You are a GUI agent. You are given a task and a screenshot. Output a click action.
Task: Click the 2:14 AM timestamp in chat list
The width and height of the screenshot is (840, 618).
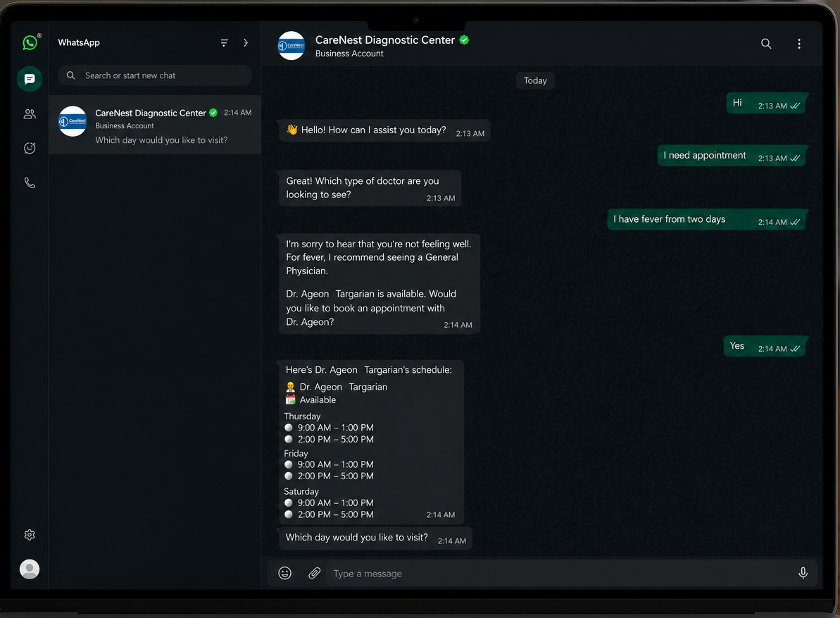tap(238, 113)
